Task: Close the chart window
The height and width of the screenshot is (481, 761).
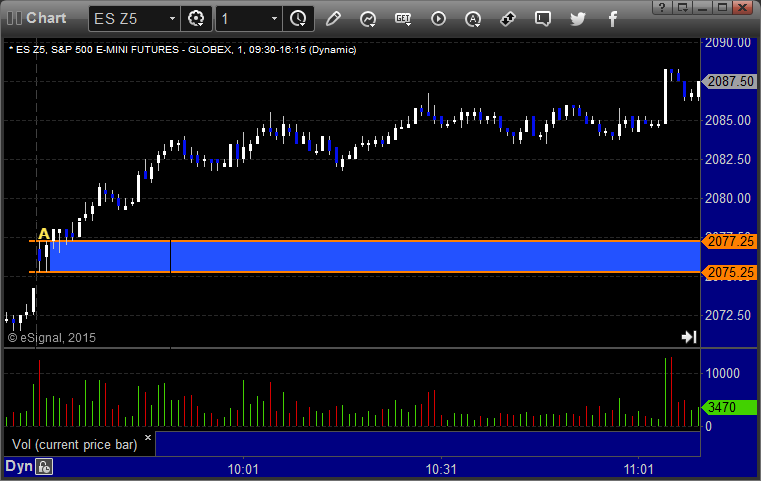Action: click(x=743, y=7)
